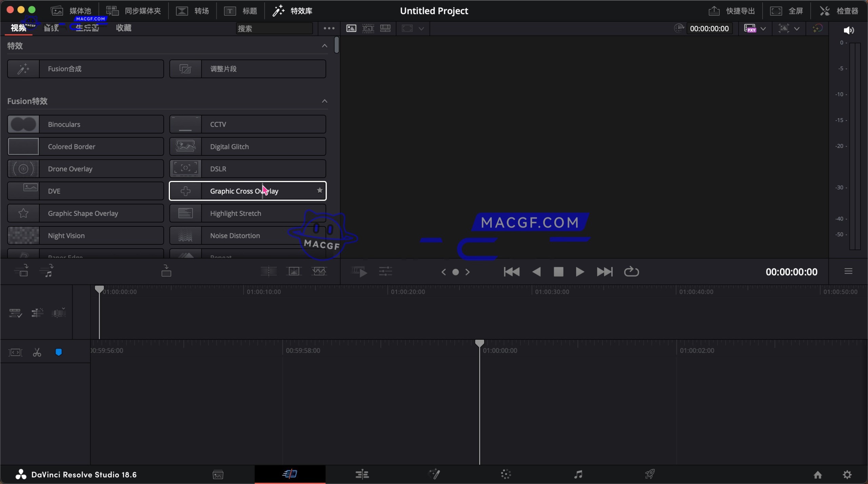Screen dimensions: 868x484
Task: Open the 快捷导出 options
Action: point(732,11)
